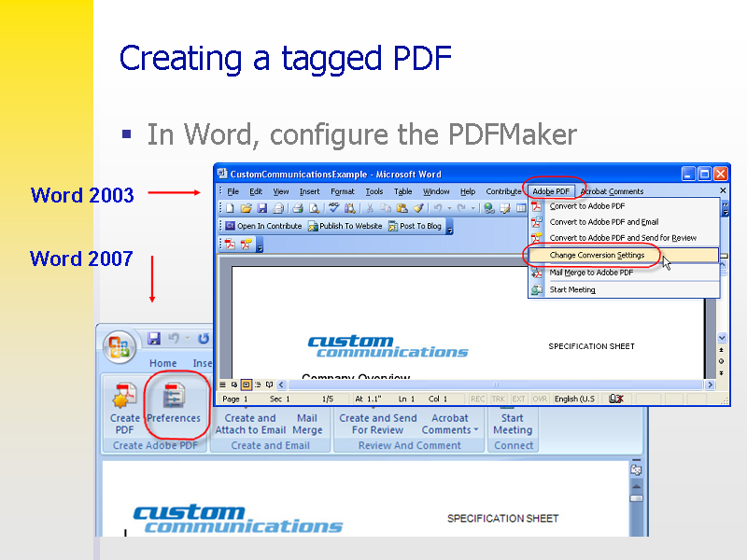Click the Mail Merge ribbon button

307,424
